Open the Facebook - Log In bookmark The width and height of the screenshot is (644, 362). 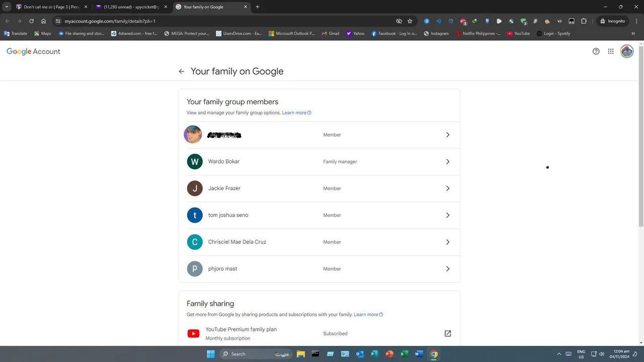click(x=394, y=34)
